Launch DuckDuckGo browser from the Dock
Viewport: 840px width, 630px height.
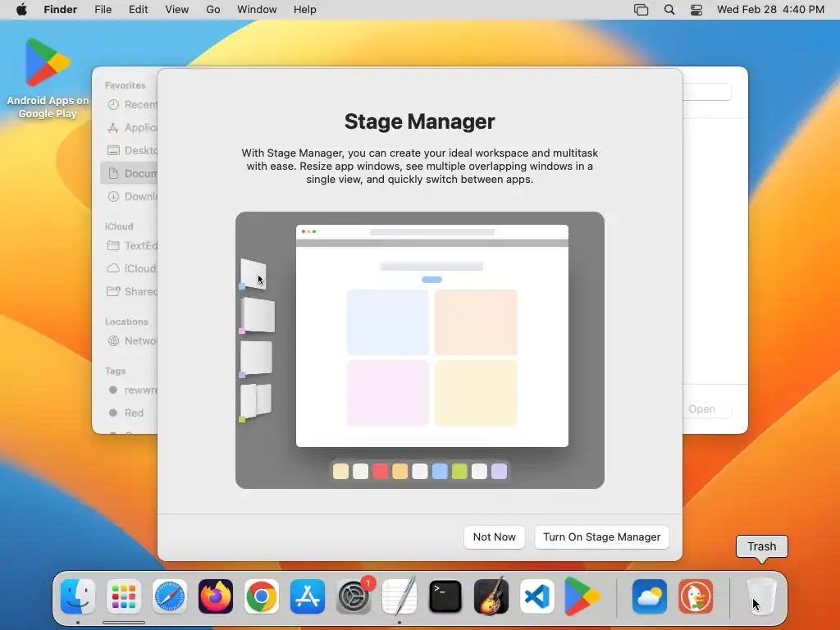[696, 596]
